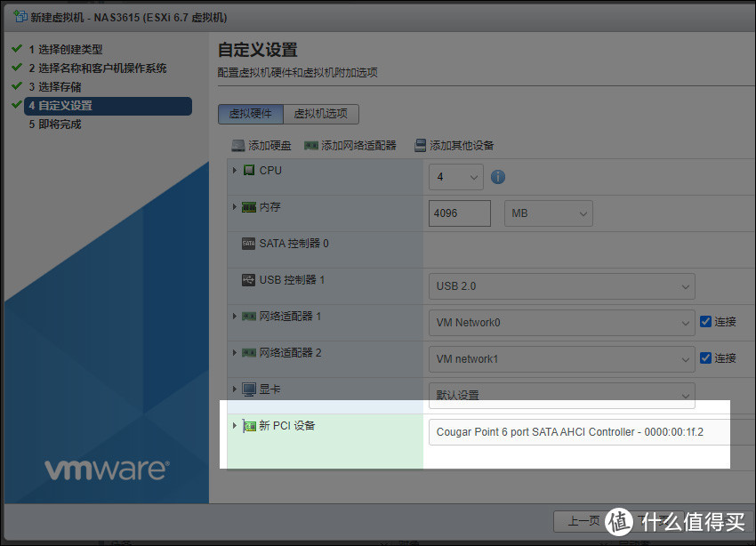Click the Add other device icon
This screenshot has width=756, height=546.
pos(419,146)
